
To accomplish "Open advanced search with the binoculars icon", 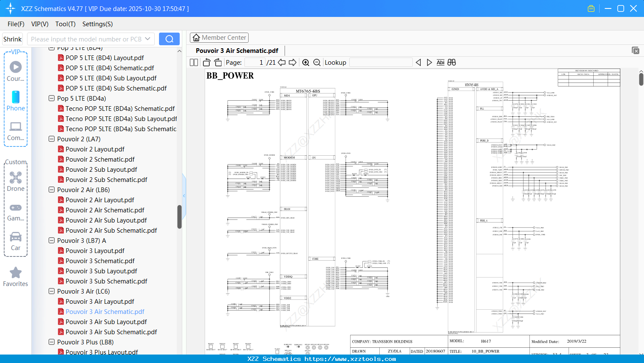I will point(451,62).
